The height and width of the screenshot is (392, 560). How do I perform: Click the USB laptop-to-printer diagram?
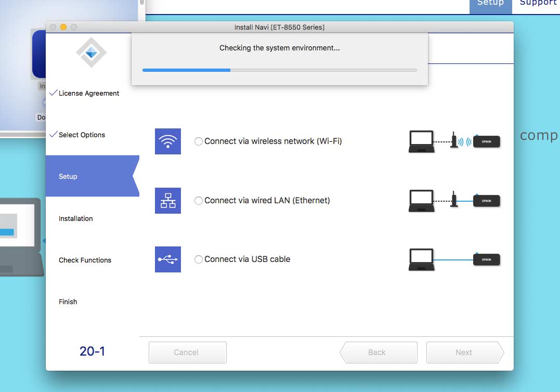(454, 259)
